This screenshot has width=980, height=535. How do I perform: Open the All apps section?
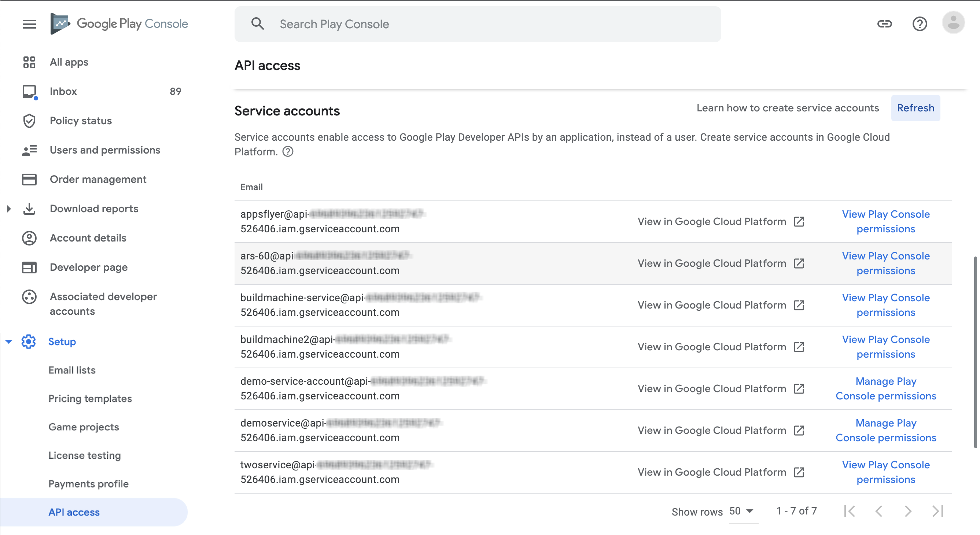[69, 62]
